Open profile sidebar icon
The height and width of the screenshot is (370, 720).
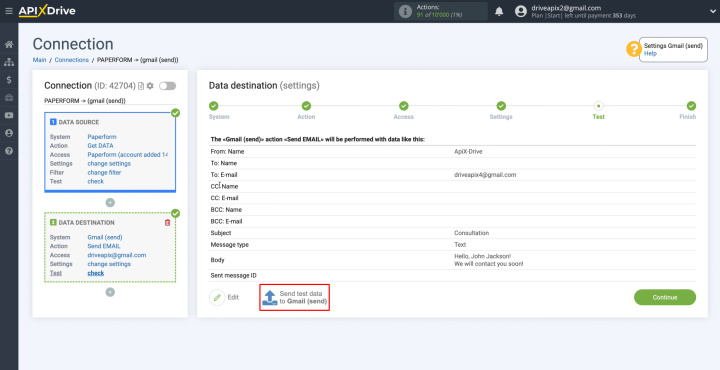pos(9,133)
